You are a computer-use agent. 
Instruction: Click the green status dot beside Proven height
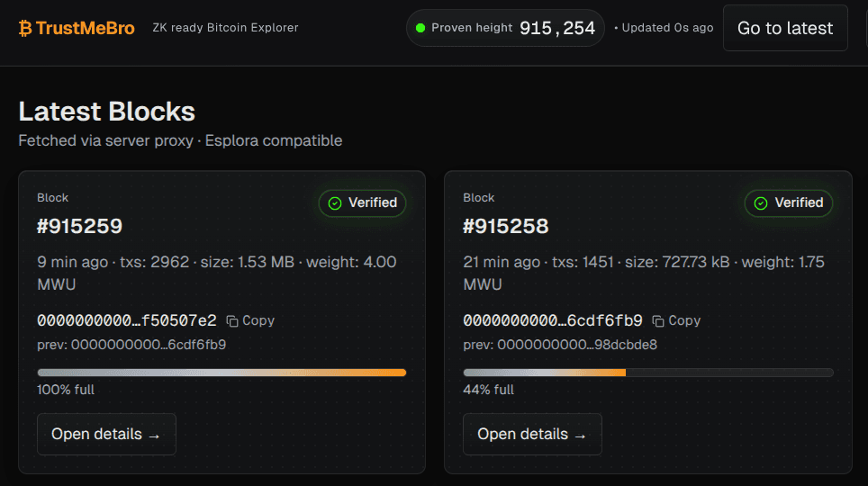pos(420,28)
